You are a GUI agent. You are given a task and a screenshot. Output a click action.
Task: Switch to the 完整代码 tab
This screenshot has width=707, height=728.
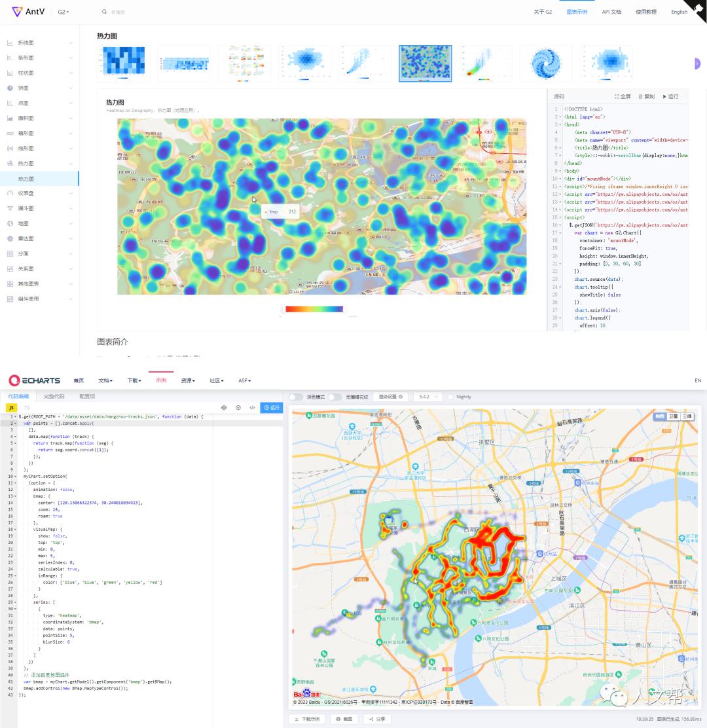[x=54, y=396]
